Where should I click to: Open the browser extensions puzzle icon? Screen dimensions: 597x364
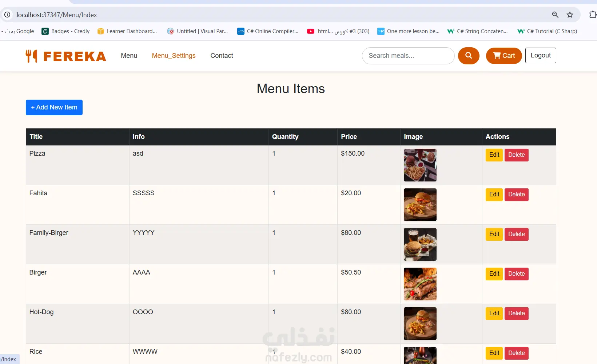pyautogui.click(x=593, y=15)
